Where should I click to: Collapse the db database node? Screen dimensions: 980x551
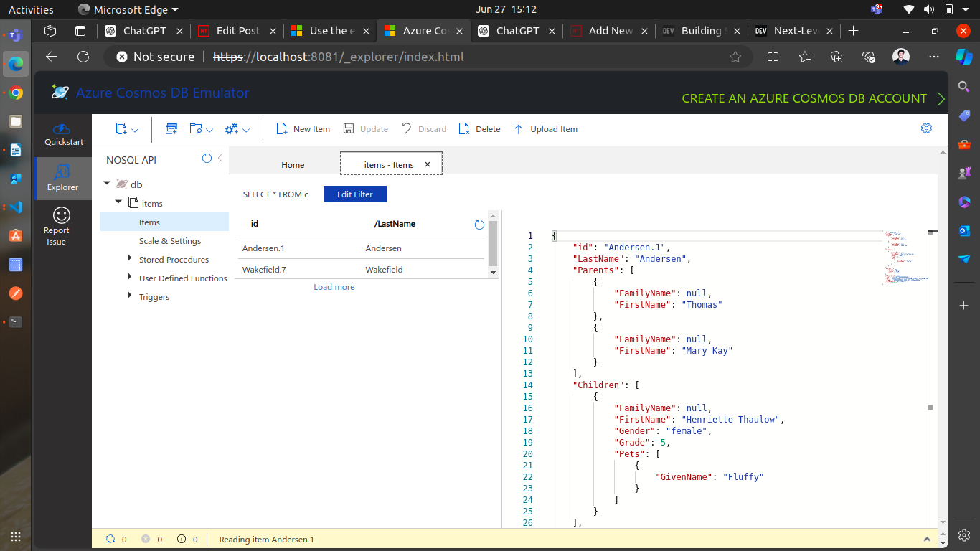click(108, 184)
